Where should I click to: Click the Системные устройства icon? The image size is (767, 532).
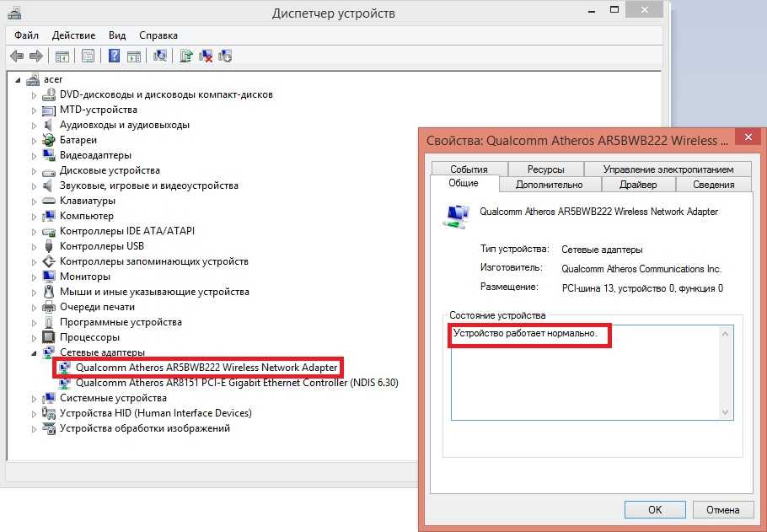48,398
